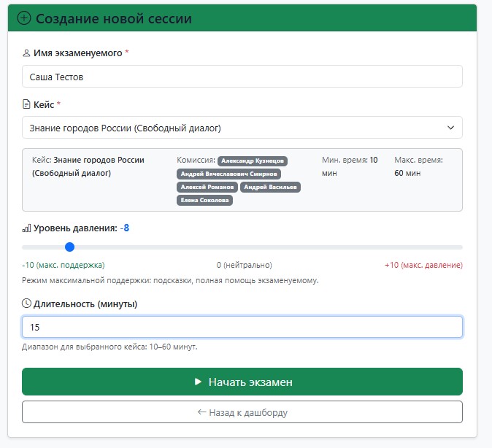
Task: Click the Елена Соколова badge
Action: tap(204, 200)
